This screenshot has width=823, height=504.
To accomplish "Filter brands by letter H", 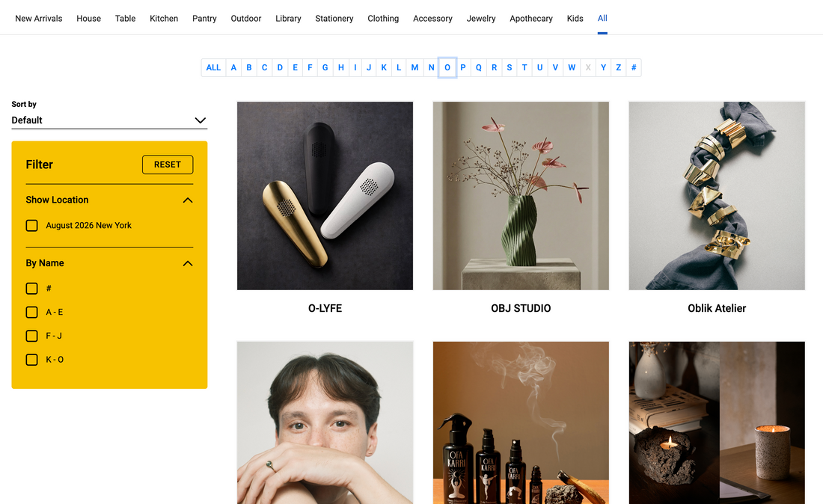I will (x=341, y=67).
